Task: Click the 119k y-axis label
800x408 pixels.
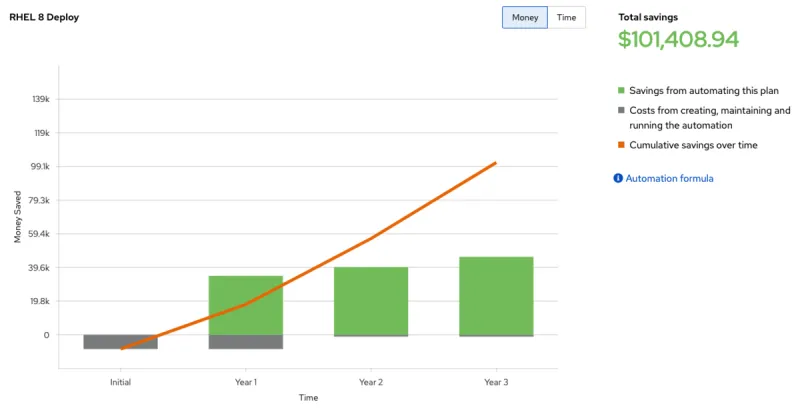Action: click(41, 133)
